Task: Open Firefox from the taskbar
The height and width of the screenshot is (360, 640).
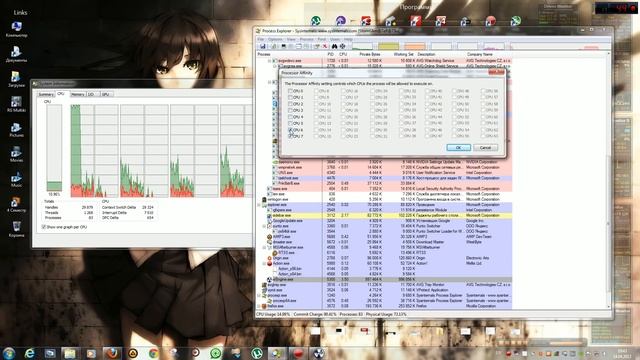Action: point(112,353)
